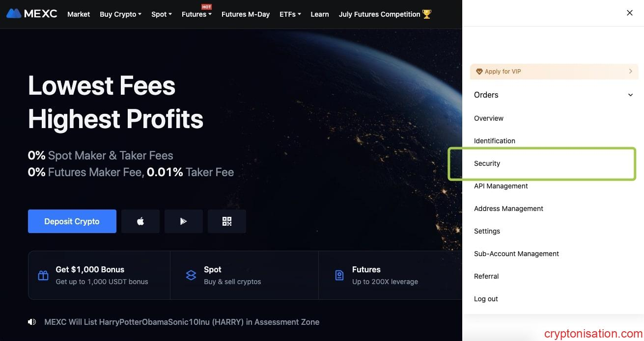Click the Apple App Store download icon
Image resolution: width=644 pixels, height=341 pixels.
[140, 221]
